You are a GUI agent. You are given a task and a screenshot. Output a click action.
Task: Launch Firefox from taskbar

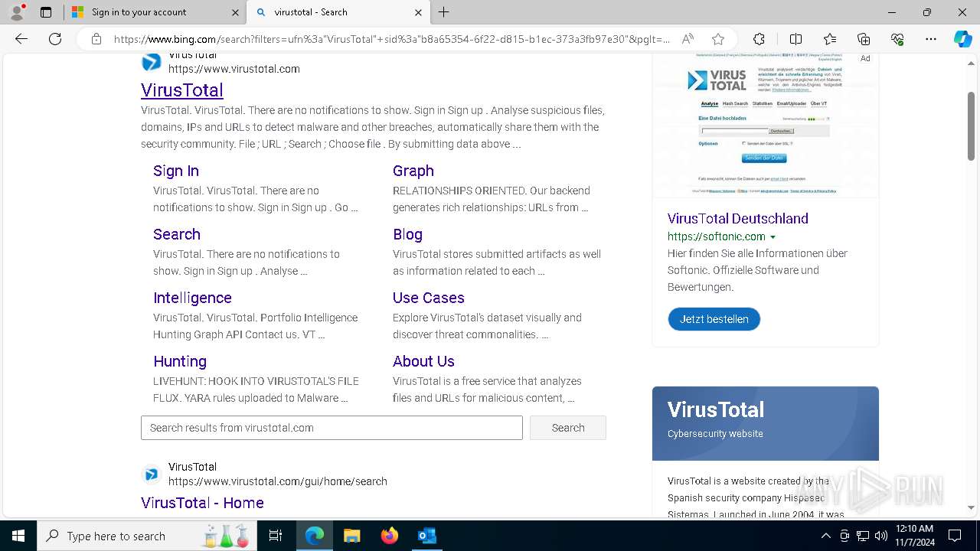pyautogui.click(x=390, y=536)
